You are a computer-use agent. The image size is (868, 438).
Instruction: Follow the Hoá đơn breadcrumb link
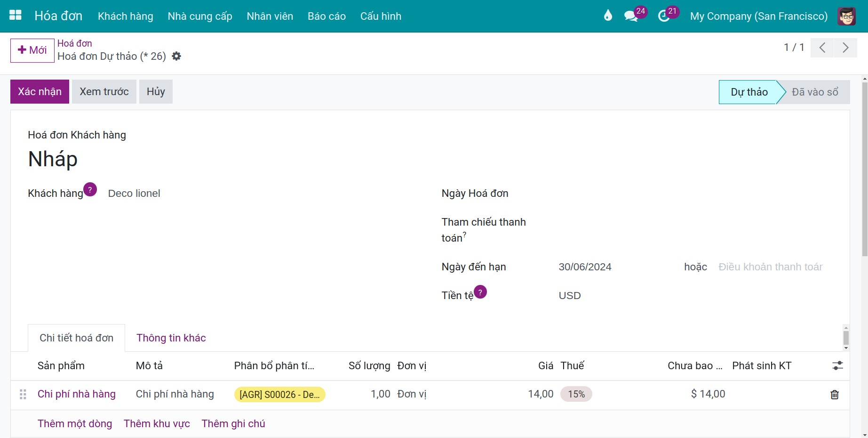point(75,43)
